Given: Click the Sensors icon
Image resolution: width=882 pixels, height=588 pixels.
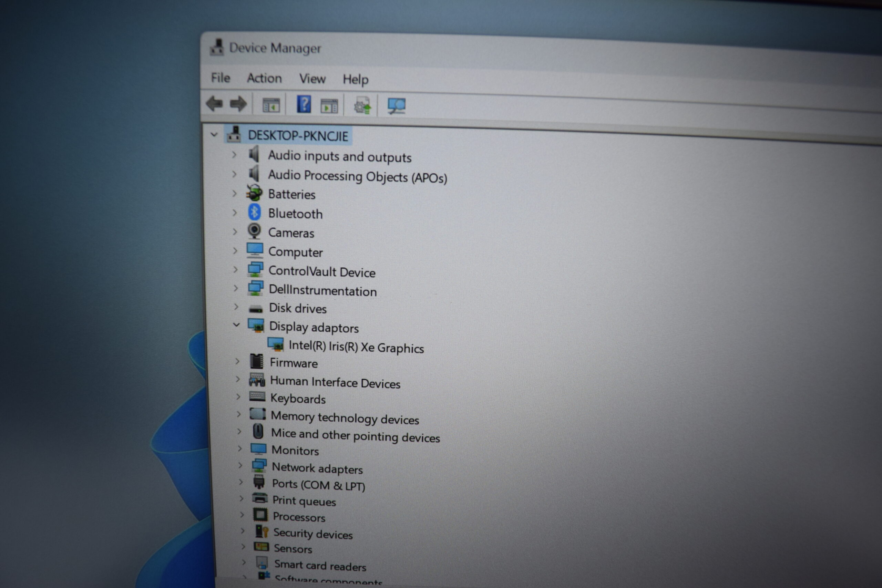Looking at the screenshot, I should pyautogui.click(x=262, y=547).
